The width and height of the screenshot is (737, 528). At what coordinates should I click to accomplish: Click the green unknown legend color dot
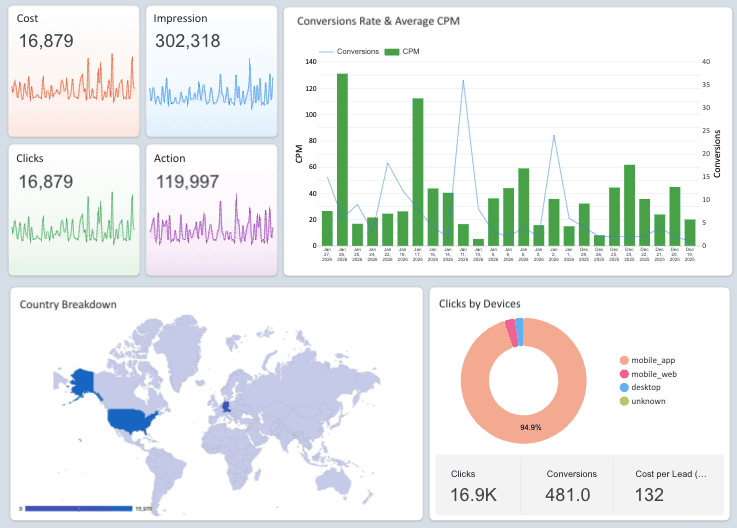click(x=624, y=401)
